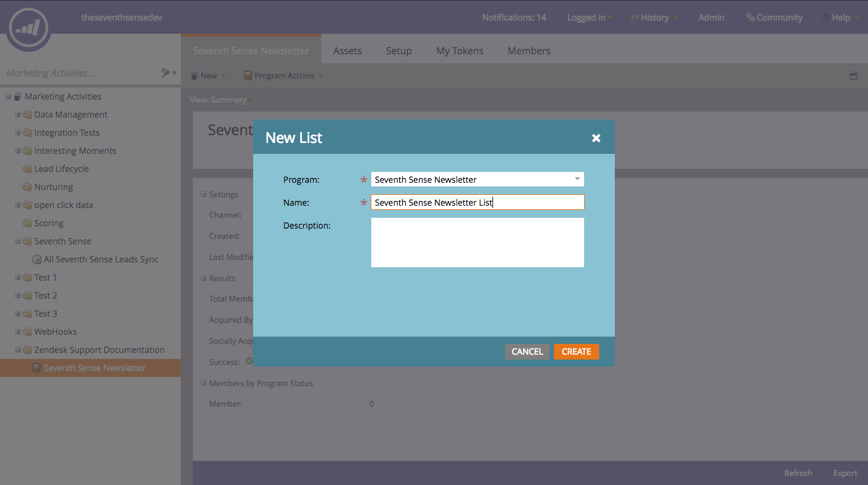Click the Nurturing folder icon

point(27,187)
